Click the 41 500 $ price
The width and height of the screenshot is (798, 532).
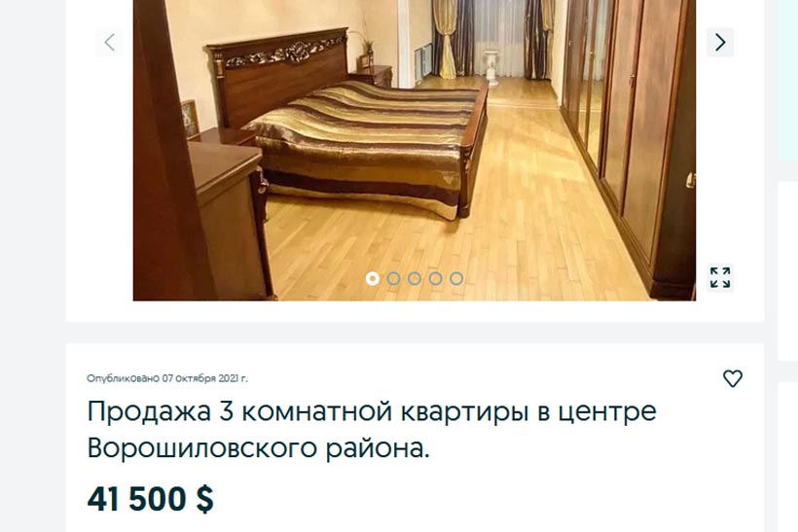point(151,498)
